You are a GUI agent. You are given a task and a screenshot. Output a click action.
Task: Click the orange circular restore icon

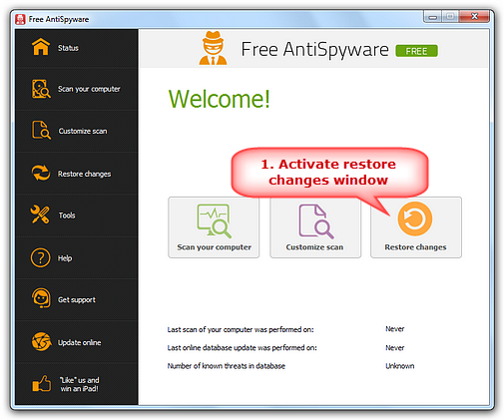pyautogui.click(x=415, y=218)
